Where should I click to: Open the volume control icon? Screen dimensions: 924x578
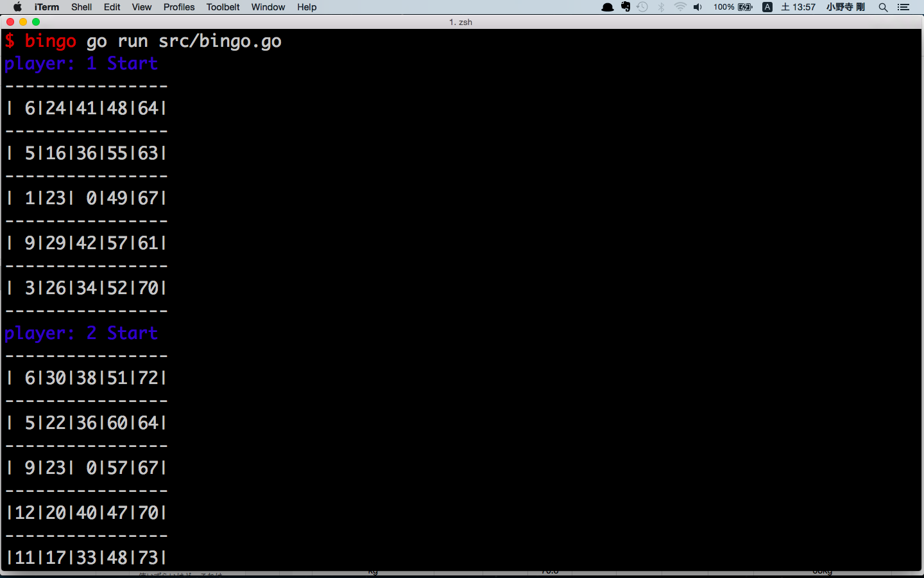click(x=698, y=7)
